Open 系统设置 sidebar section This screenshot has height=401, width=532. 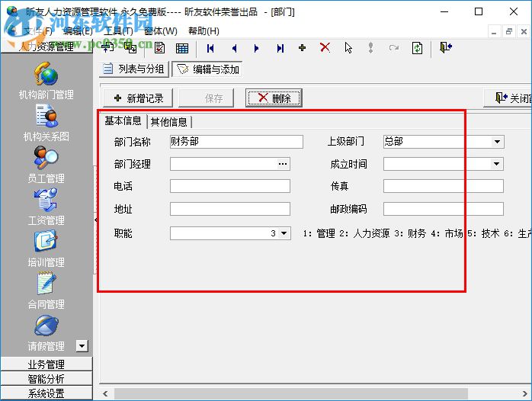pos(46,393)
